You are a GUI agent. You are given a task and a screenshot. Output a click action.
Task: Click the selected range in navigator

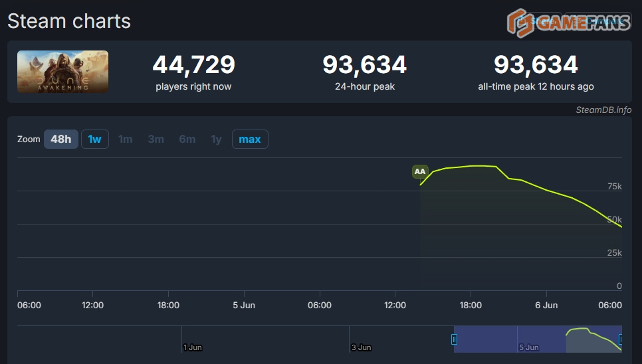pyautogui.click(x=538, y=339)
